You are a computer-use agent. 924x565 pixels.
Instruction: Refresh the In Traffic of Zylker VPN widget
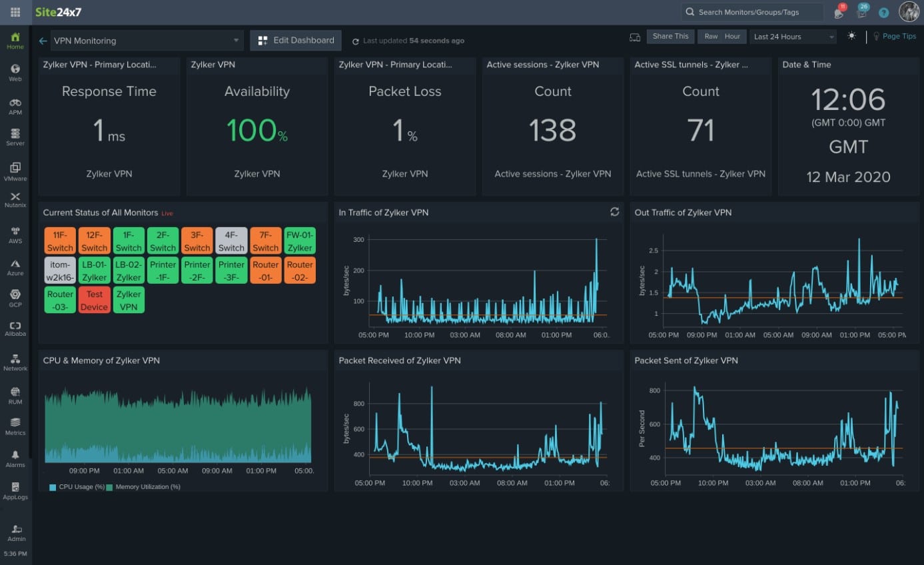tap(614, 212)
